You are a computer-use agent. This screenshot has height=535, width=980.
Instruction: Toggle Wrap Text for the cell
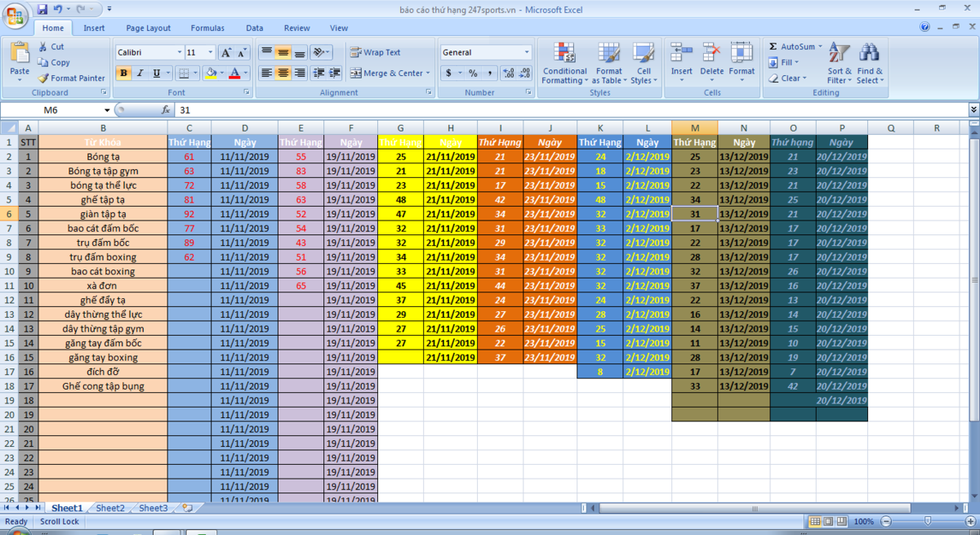click(376, 52)
